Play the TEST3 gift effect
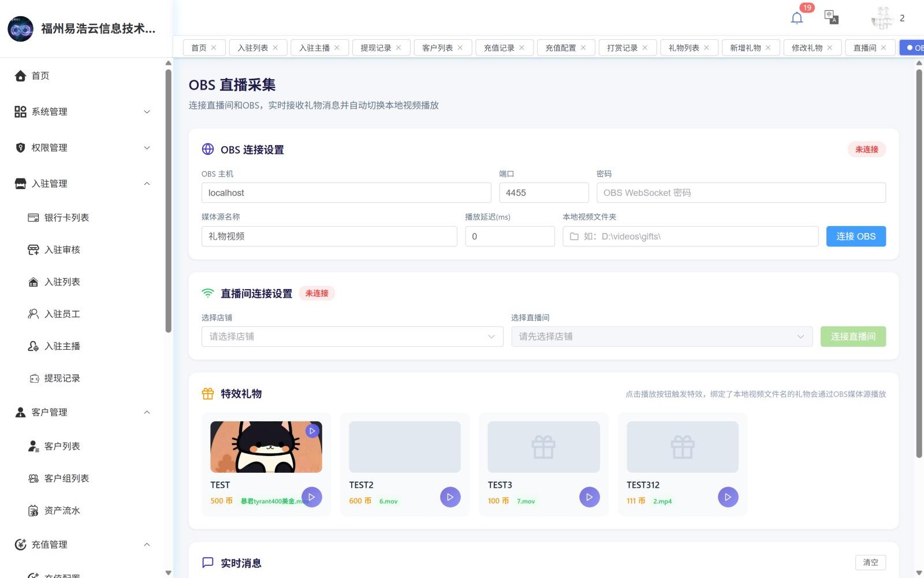924x578 pixels. (x=590, y=497)
